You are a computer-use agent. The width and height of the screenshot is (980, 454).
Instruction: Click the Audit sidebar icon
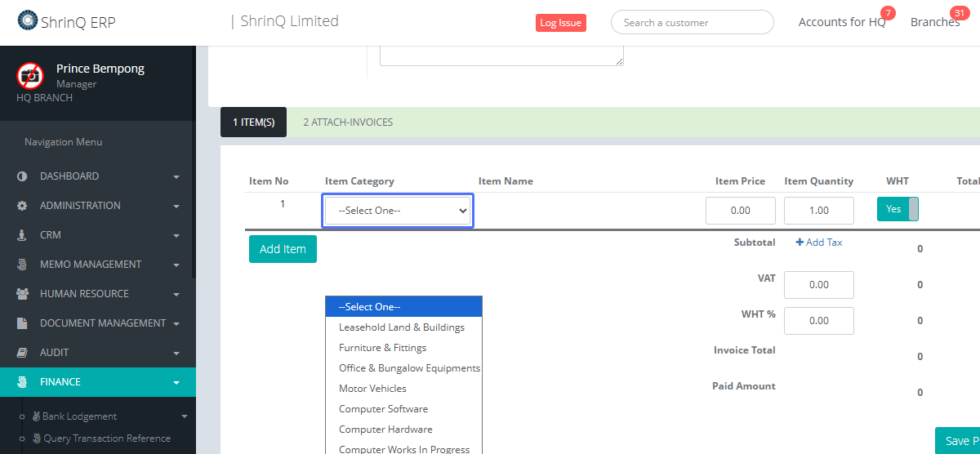point(22,353)
